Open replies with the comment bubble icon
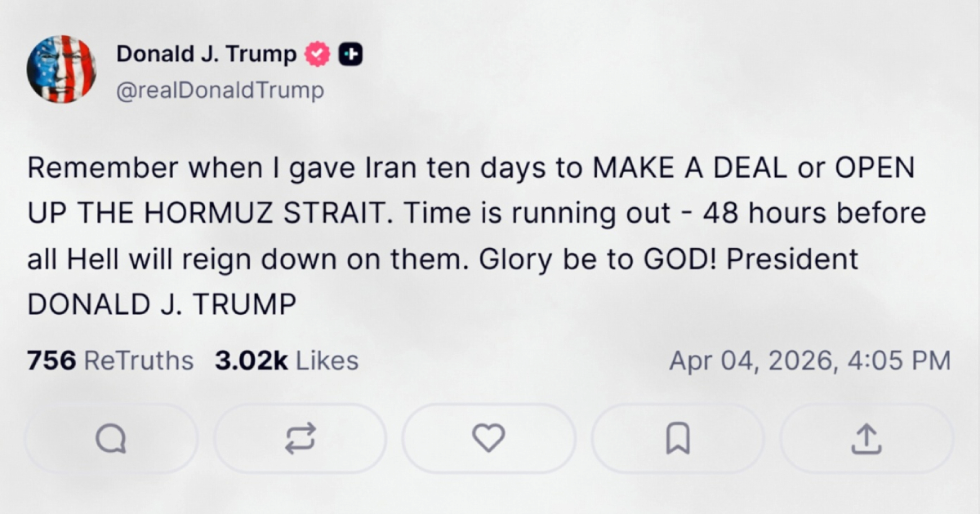Viewport: 980px width, 514px height. [x=112, y=438]
